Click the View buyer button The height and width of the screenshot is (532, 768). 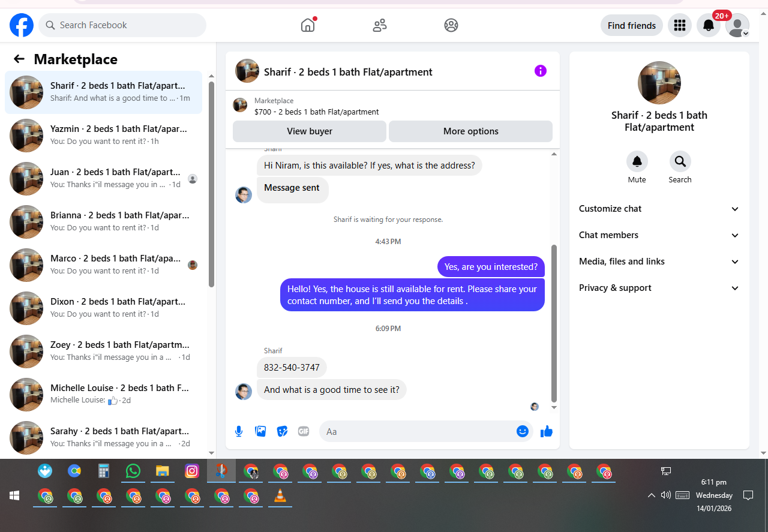coord(310,131)
